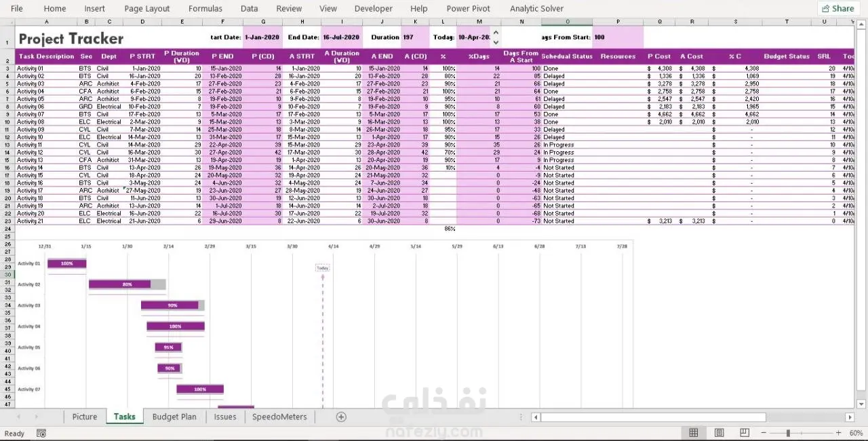This screenshot has height=441, width=868.
Task: Click the End Date cell 16-Jul-2020
Action: [x=341, y=37]
